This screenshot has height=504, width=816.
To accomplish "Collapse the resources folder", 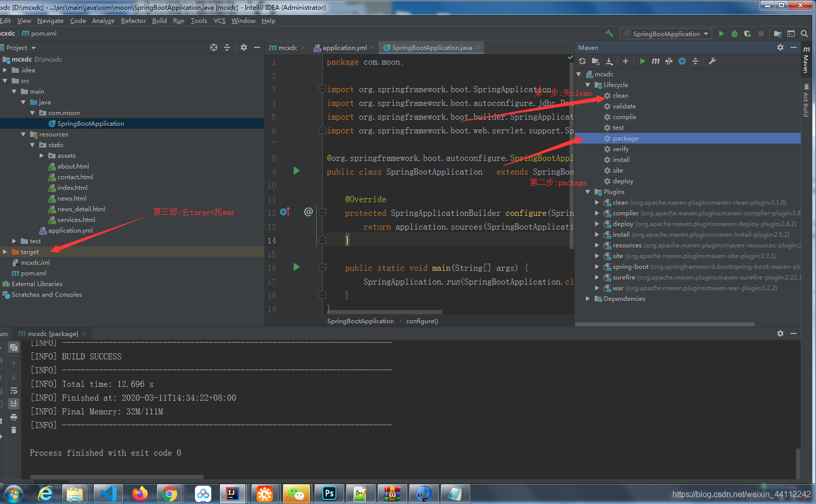I will click(23, 134).
